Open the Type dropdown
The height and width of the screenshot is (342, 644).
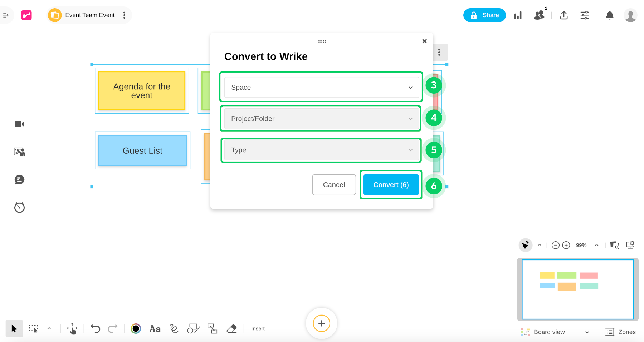[321, 150]
